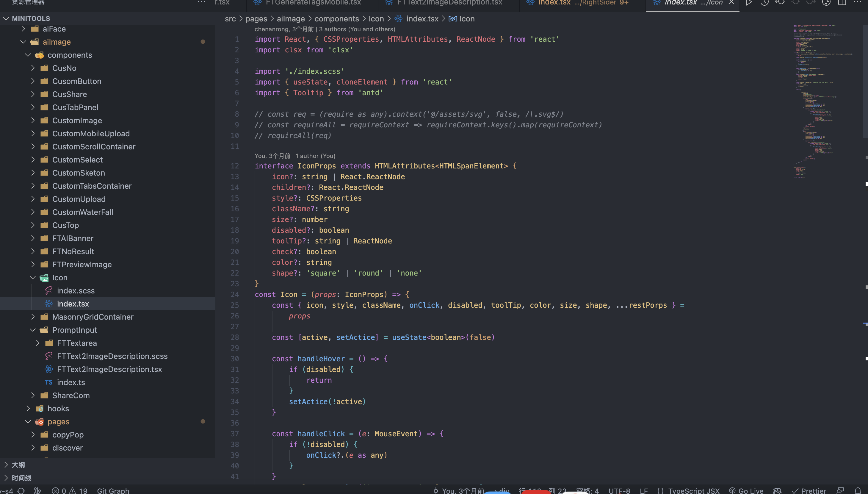Image resolution: width=868 pixels, height=494 pixels.
Task: Open index.ts TypeScript file
Action: [x=107, y=382]
